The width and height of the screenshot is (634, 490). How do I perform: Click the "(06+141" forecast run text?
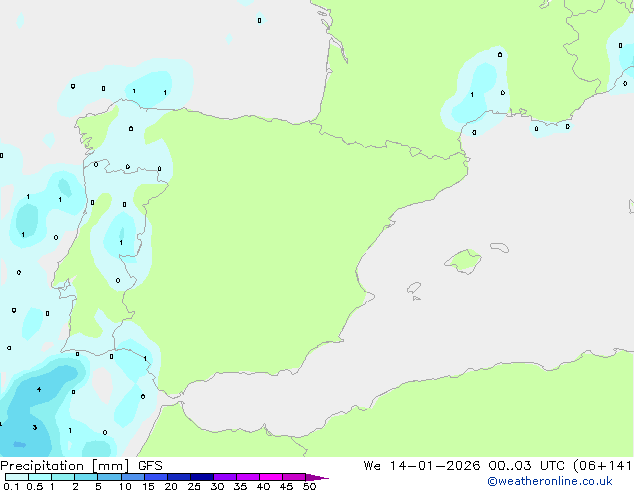602,466
